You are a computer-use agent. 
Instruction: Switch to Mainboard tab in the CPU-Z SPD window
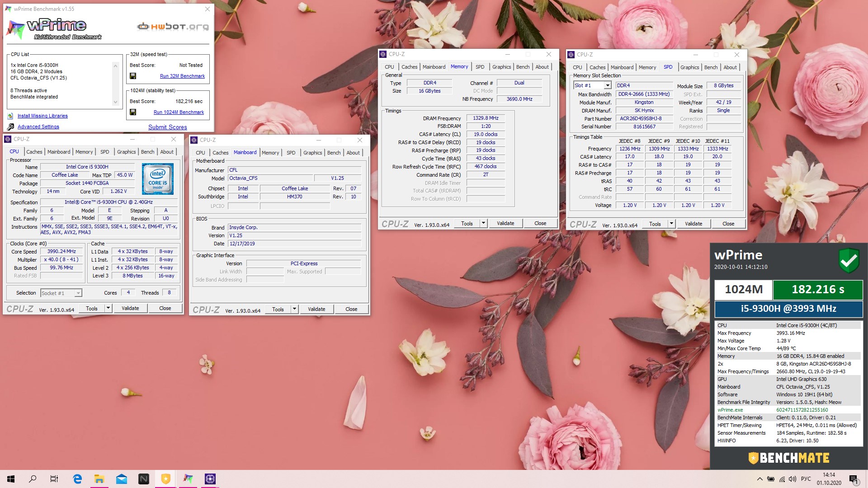point(622,67)
